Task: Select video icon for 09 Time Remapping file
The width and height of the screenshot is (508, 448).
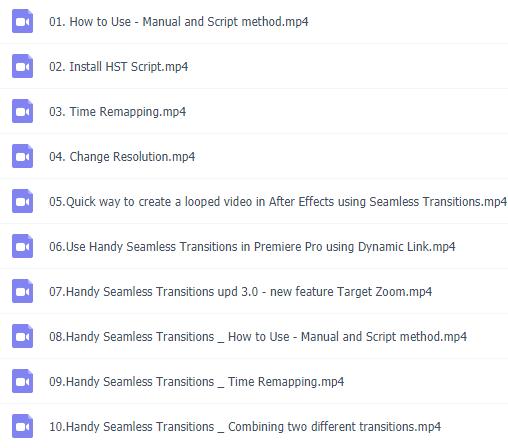Action: pos(22,381)
